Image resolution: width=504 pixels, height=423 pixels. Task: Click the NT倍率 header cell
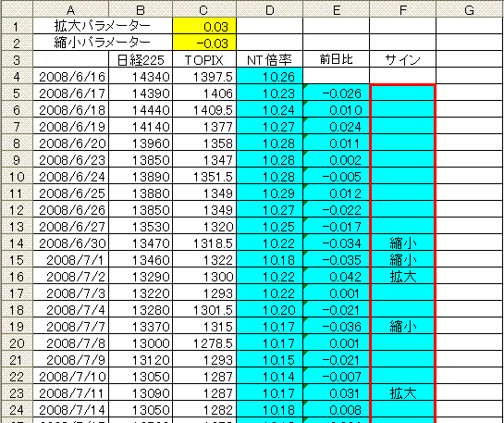[270, 59]
